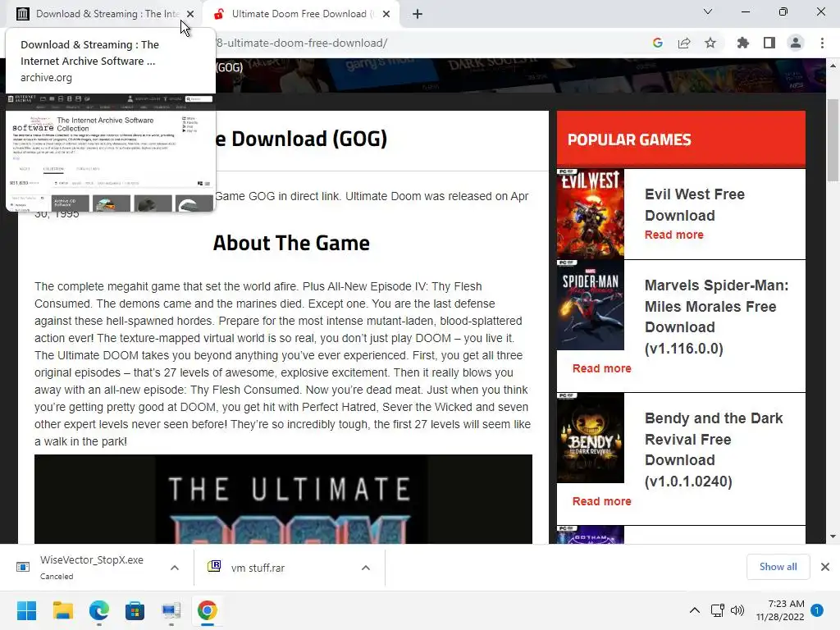Image resolution: width=840 pixels, height=630 pixels.
Task: Open Evil West Free Download link
Action: 694,204
